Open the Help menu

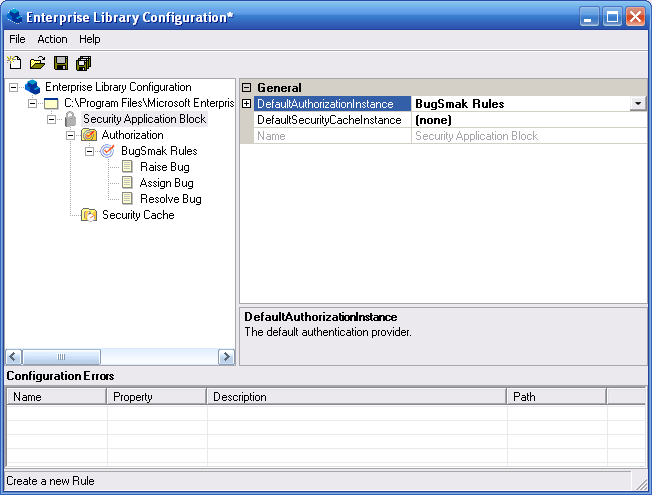pos(90,39)
